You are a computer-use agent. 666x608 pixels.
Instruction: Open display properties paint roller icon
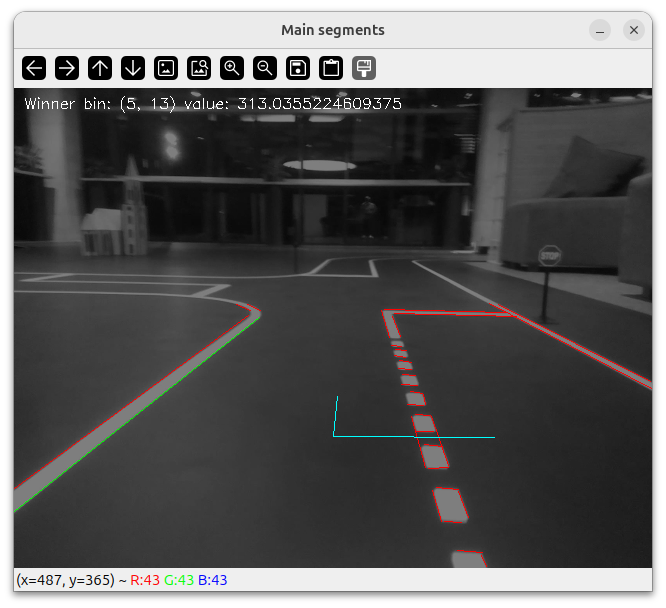364,68
